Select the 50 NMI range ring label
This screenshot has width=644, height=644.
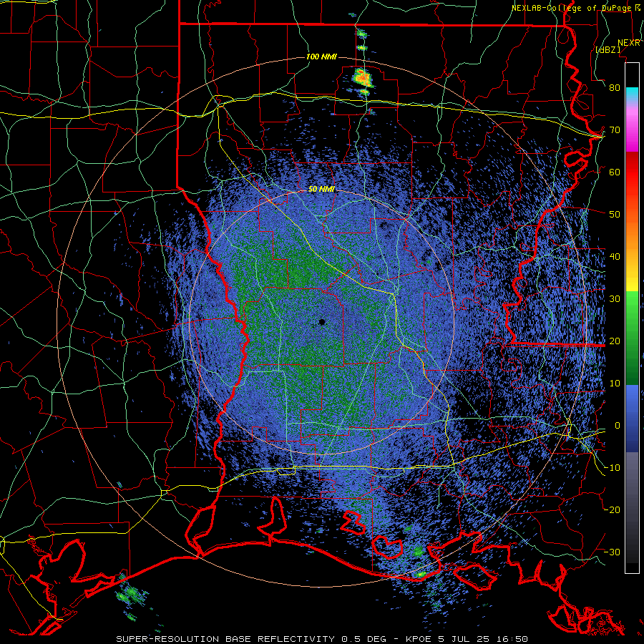click(321, 190)
